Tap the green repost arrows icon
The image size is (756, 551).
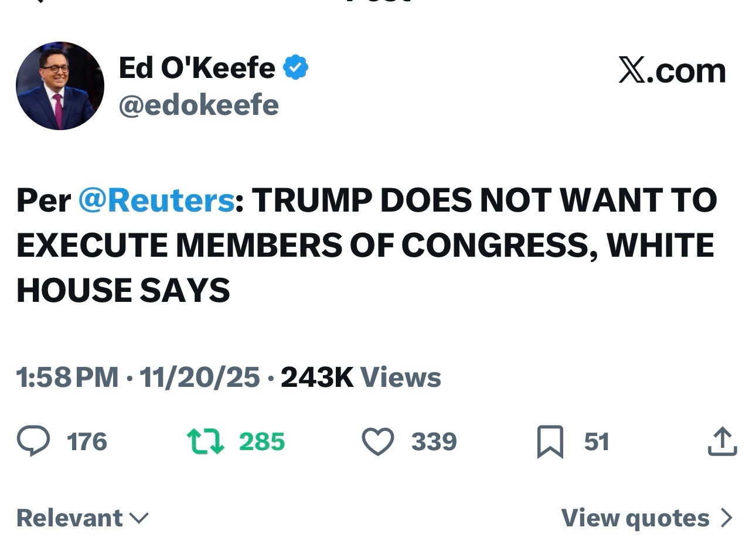(205, 441)
